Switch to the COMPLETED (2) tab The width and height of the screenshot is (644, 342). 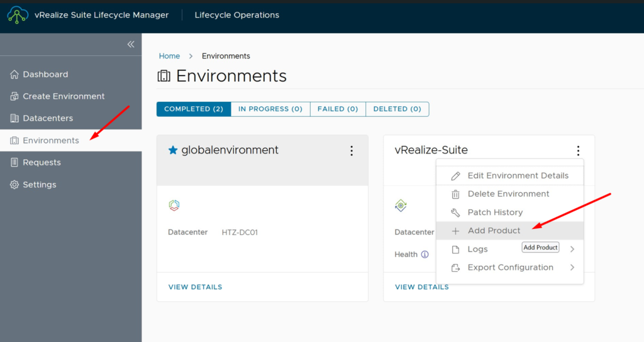194,109
